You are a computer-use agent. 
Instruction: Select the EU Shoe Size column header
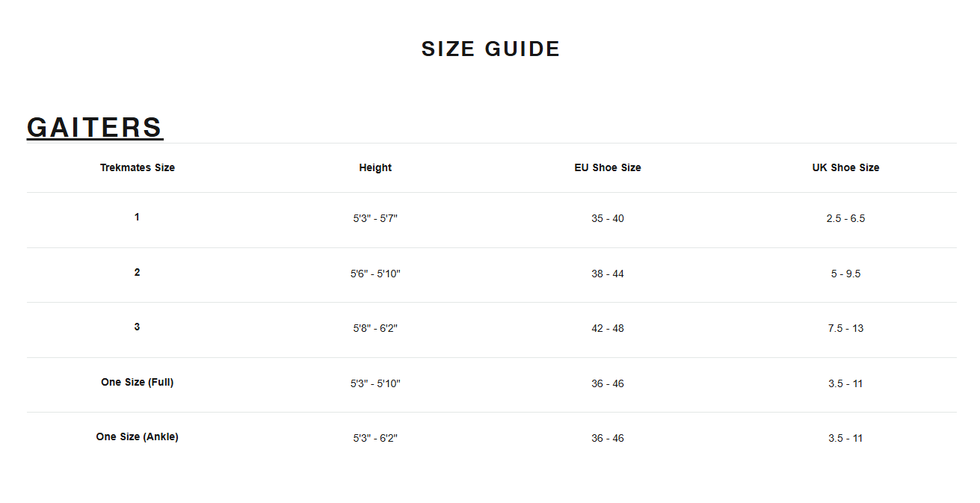[608, 167]
